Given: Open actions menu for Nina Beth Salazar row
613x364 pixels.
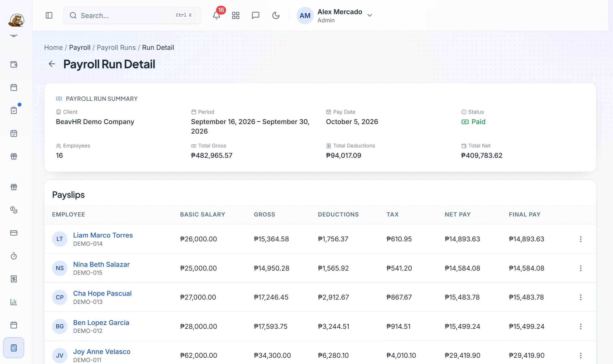Looking at the screenshot, I should [581, 268].
